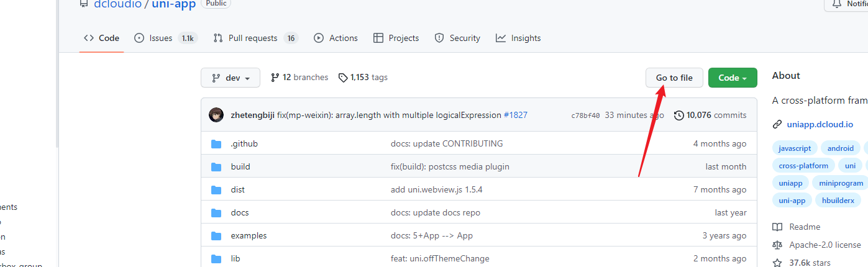Click the link icon beside uniapp.dcloud.io
The width and height of the screenshot is (868, 267).
click(777, 124)
